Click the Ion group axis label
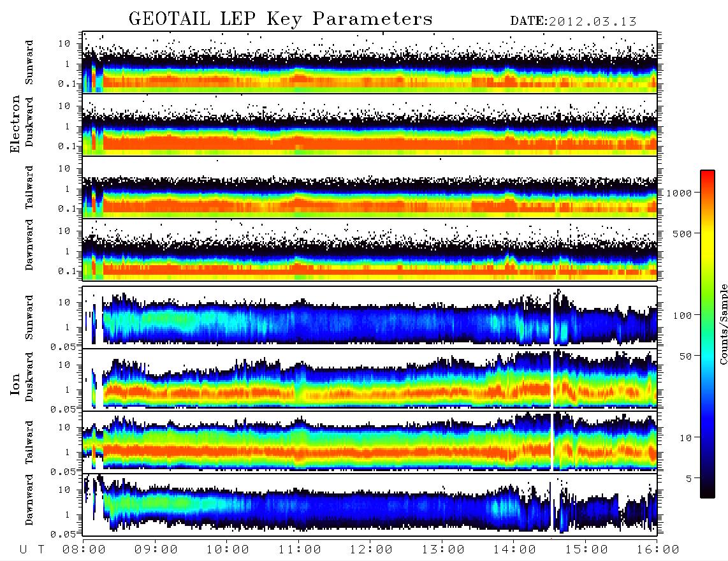 [15, 384]
